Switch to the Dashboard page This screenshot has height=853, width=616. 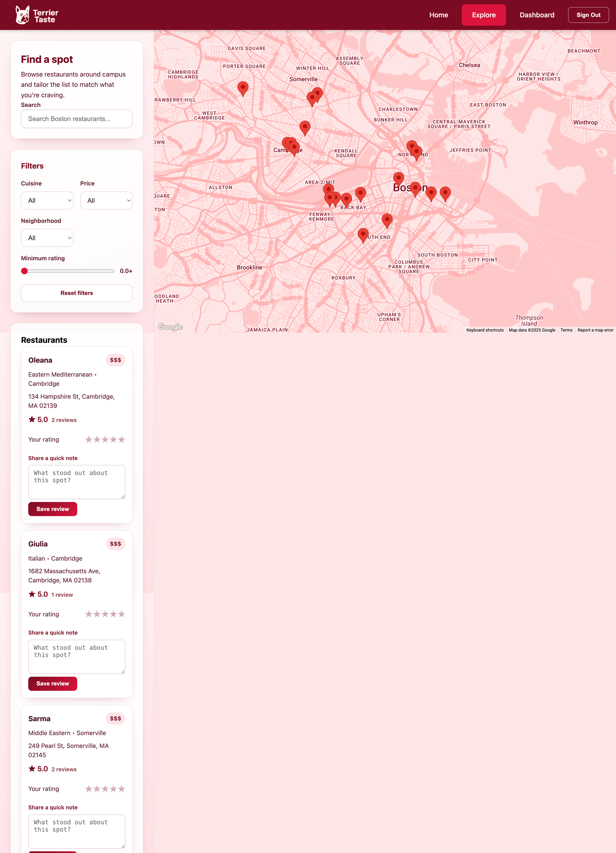[x=537, y=15]
